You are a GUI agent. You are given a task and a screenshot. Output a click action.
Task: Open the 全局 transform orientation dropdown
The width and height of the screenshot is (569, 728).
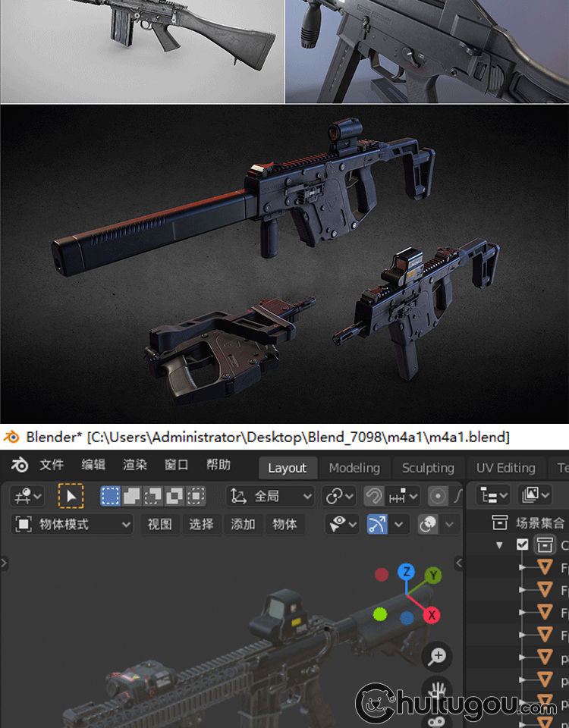click(271, 496)
